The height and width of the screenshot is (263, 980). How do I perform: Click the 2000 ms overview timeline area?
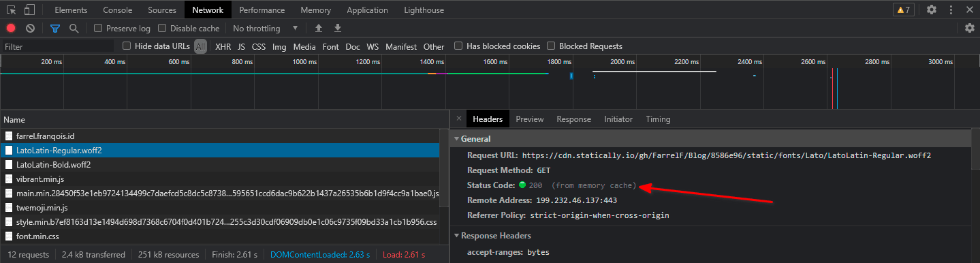click(622, 61)
